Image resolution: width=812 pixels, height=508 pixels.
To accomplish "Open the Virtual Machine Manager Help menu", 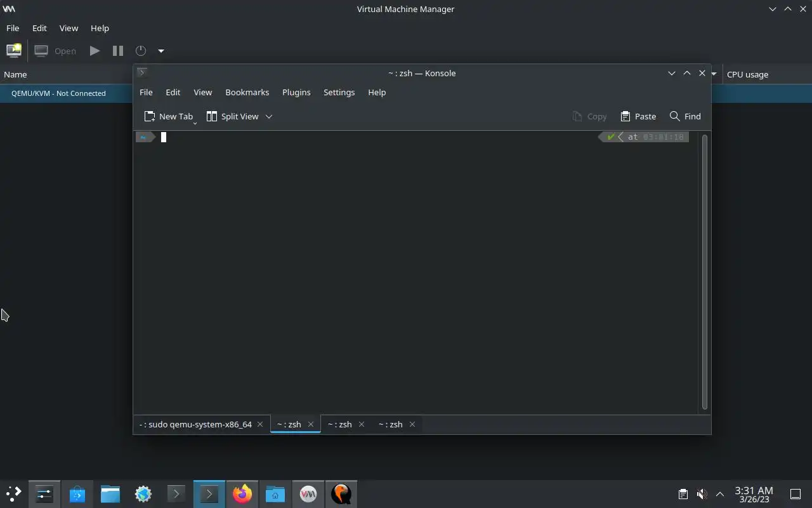I will pyautogui.click(x=100, y=28).
